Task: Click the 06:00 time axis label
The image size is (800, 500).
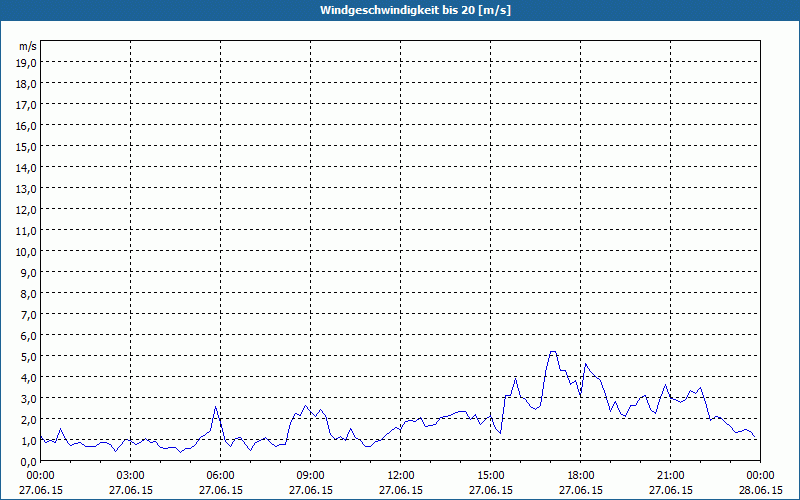Action: coord(220,476)
